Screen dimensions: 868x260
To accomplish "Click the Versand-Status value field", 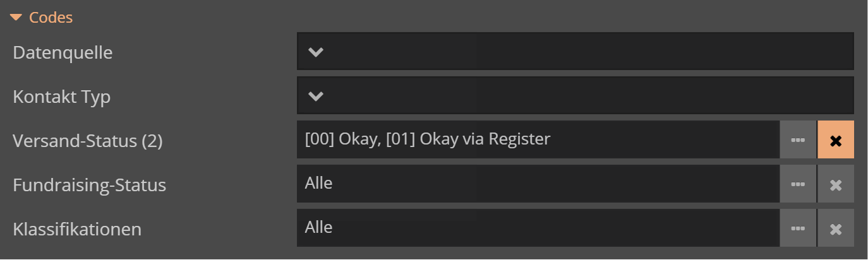I will [537, 140].
